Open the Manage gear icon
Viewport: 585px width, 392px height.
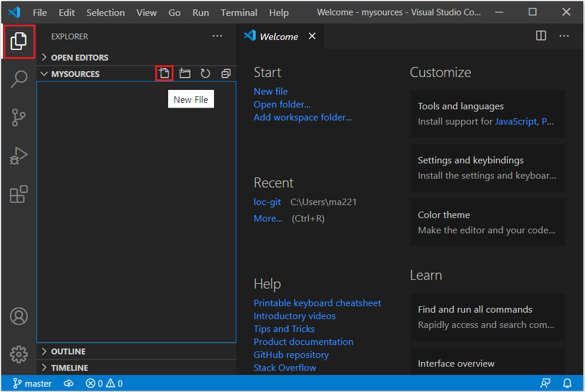19,354
